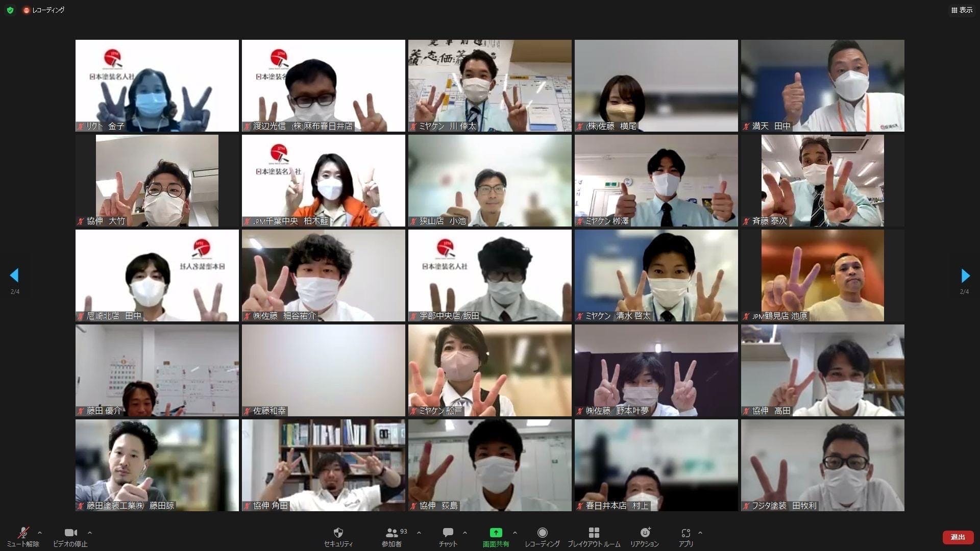Click the green Share Screen icon
The height and width of the screenshot is (551, 980).
click(x=496, y=533)
